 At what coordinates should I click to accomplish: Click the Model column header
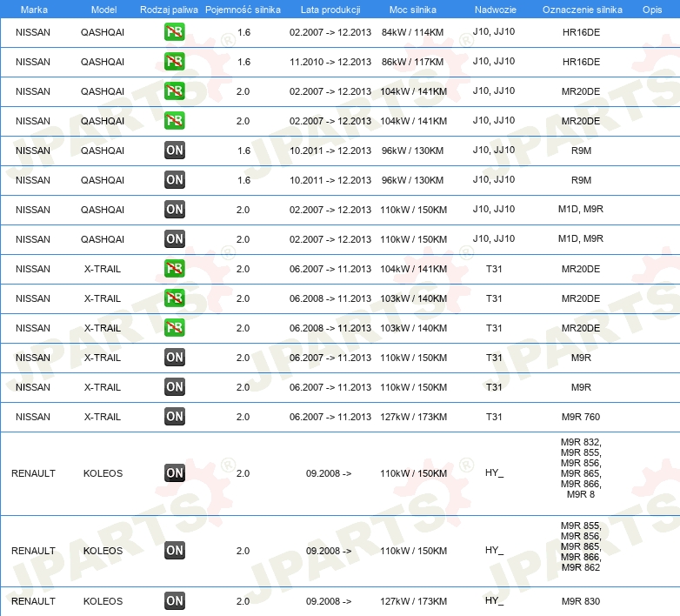click(103, 10)
